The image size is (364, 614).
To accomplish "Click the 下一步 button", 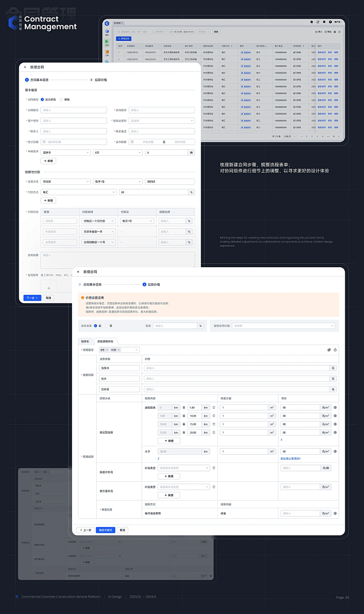I will point(32,298).
